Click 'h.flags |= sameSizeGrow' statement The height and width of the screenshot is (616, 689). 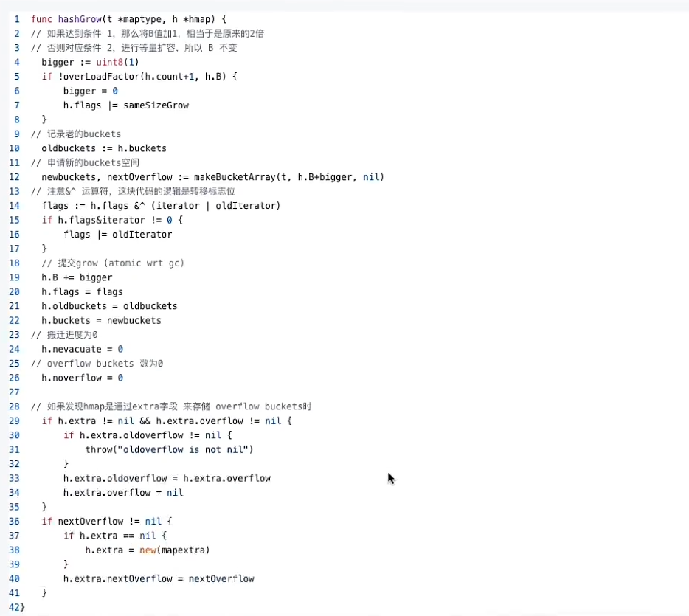pyautogui.click(x=126, y=105)
